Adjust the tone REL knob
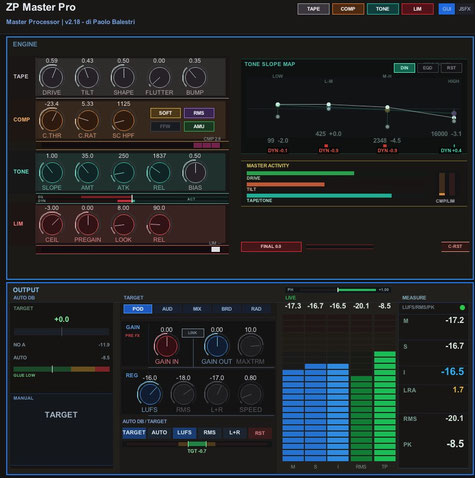The height and width of the screenshot is (478, 475). [159, 172]
